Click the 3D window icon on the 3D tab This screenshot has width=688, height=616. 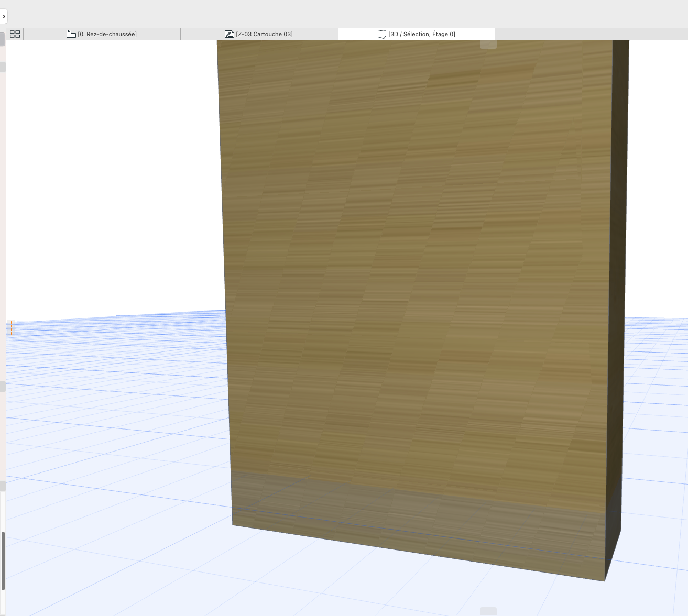pos(382,34)
